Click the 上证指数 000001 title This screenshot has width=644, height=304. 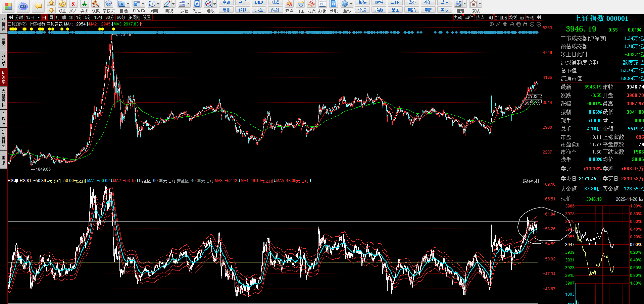601,18
